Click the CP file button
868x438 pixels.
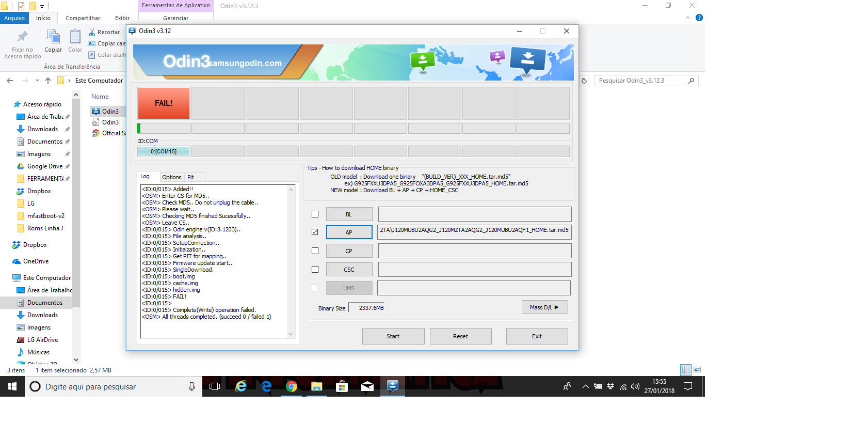349,251
